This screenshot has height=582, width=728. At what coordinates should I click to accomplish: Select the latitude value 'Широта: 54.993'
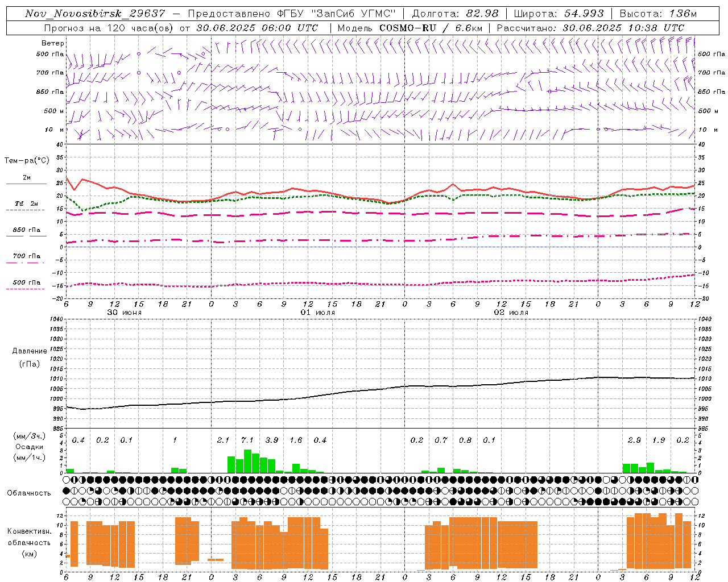[x=559, y=14]
